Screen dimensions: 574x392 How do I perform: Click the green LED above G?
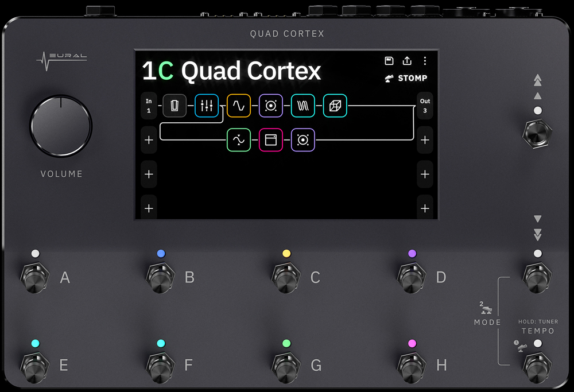(x=286, y=343)
